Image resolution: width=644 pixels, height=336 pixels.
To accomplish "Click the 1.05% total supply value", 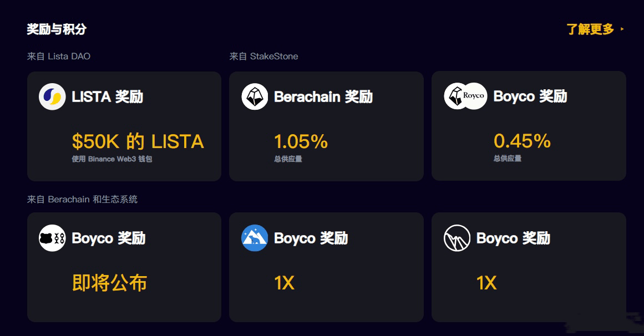I will tap(301, 142).
